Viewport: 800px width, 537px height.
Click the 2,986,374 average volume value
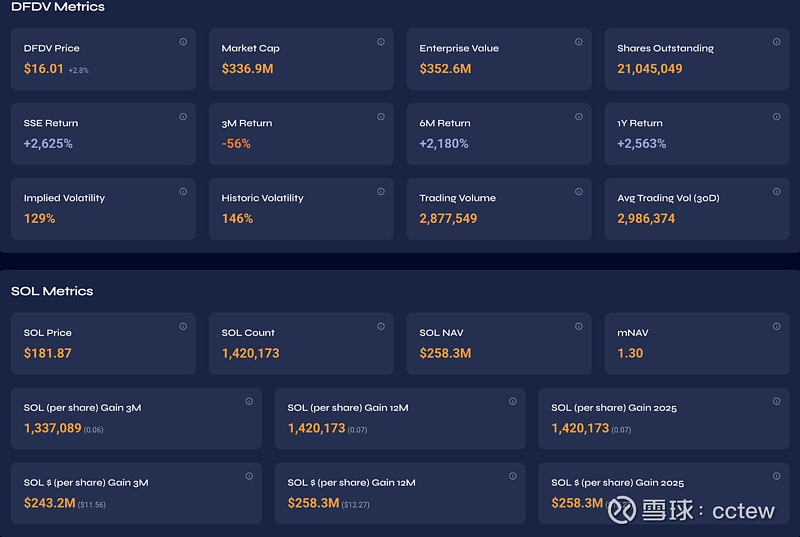646,219
